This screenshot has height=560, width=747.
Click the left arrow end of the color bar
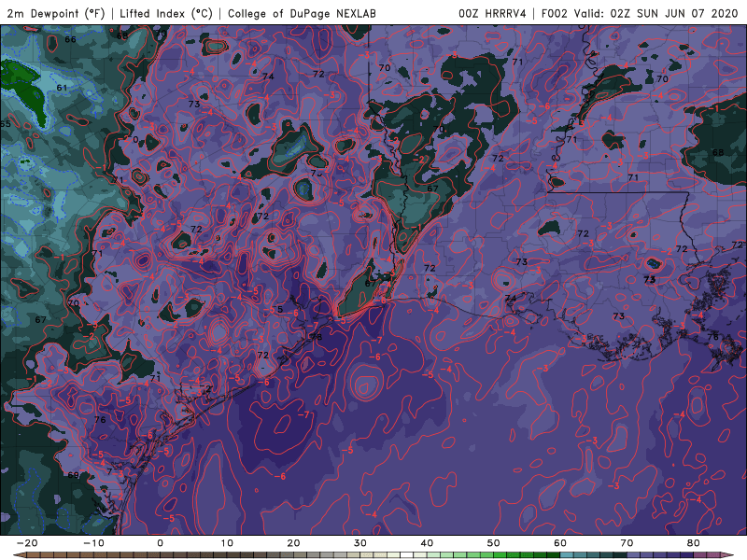coord(19,555)
